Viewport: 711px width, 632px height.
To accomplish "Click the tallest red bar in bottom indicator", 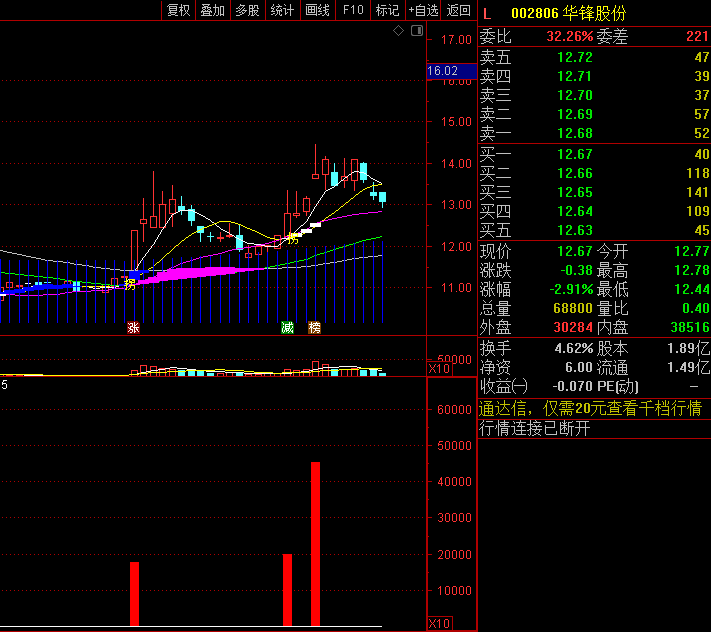I will [x=316, y=544].
